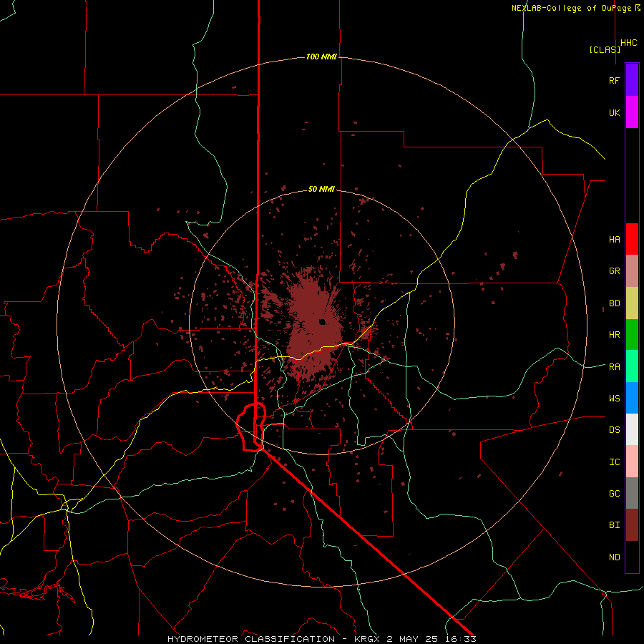644x644 pixels.
Task: Click the HHC product label
Action: 629,43
